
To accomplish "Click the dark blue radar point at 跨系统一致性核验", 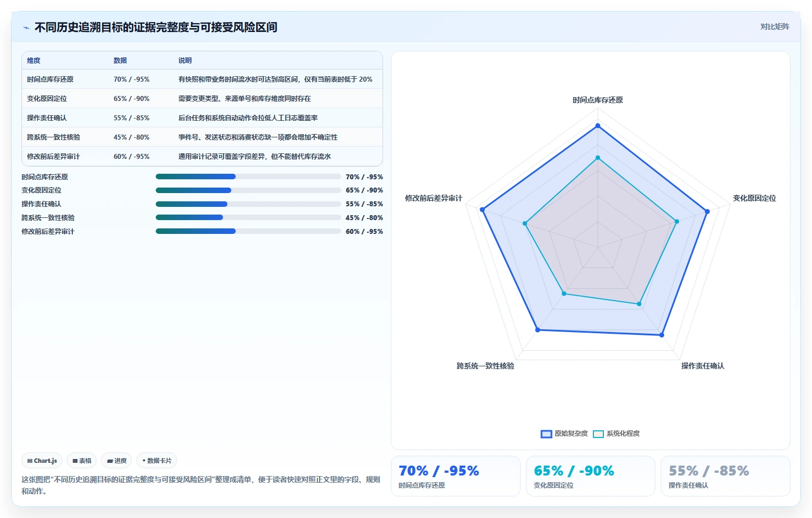I will click(x=538, y=330).
